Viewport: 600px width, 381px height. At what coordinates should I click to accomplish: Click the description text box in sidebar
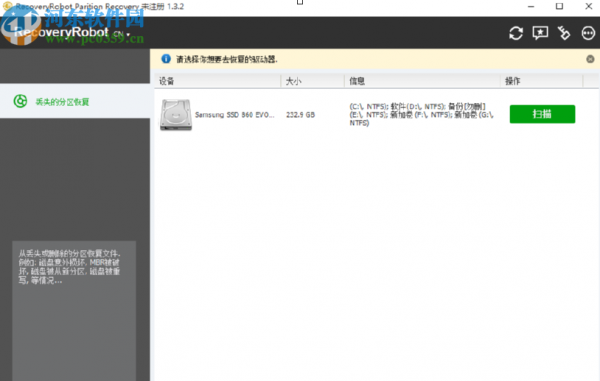[x=74, y=311]
